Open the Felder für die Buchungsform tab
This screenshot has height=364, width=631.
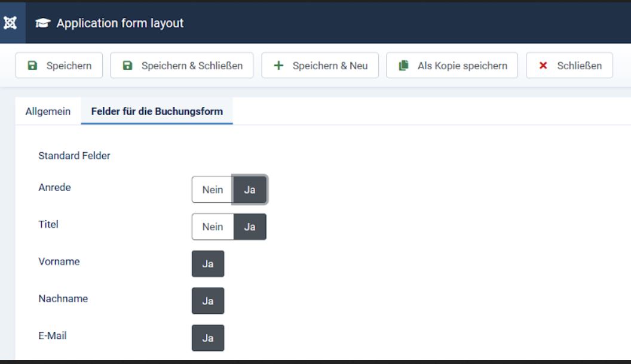point(157,112)
